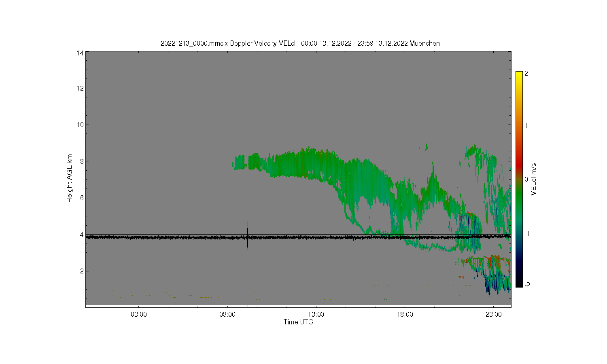Click the colorbar tick label 1

pyautogui.click(x=526, y=126)
